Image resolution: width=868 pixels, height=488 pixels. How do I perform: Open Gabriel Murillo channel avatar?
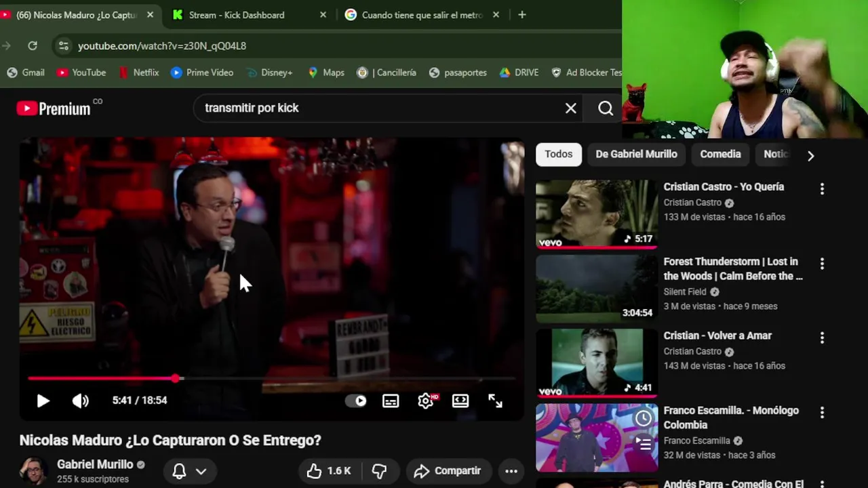coord(33,471)
